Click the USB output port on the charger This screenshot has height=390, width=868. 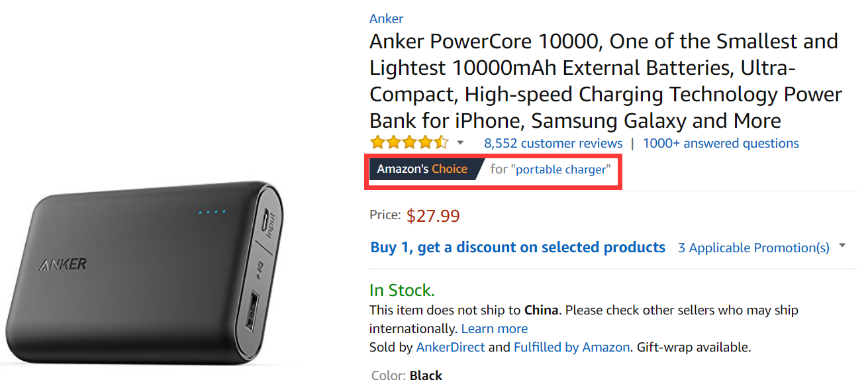click(x=252, y=313)
